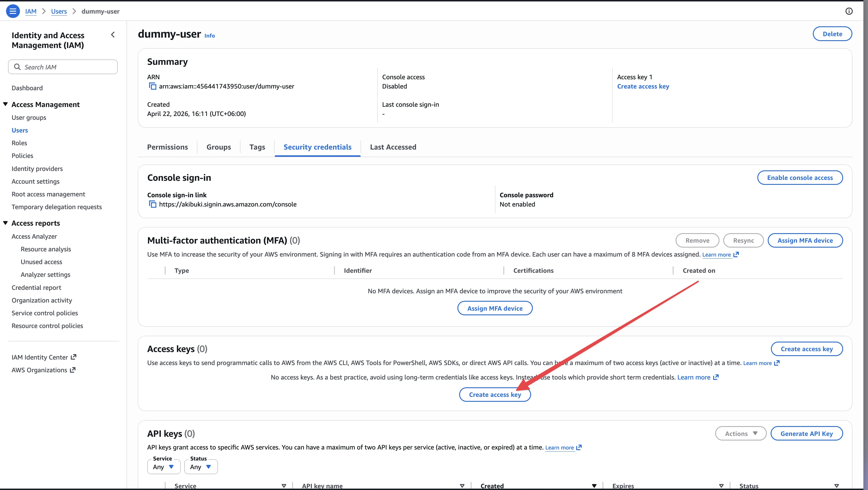Click the Delete button for dummy-user
Screen dimensions: 868x490
click(832, 34)
